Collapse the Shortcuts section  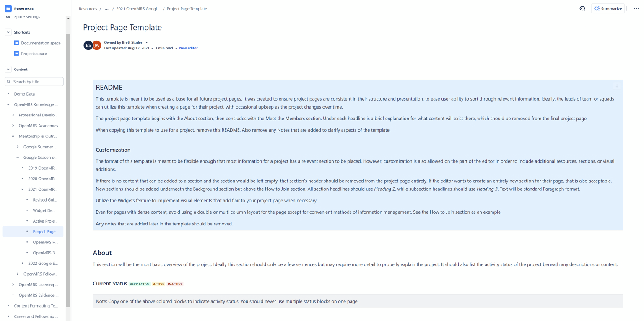coord(8,32)
